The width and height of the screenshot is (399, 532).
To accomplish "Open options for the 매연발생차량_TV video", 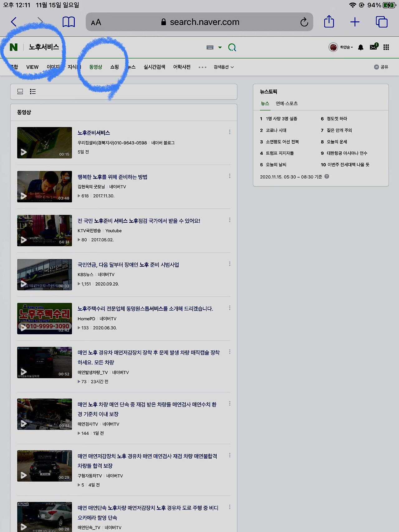I will (x=230, y=352).
